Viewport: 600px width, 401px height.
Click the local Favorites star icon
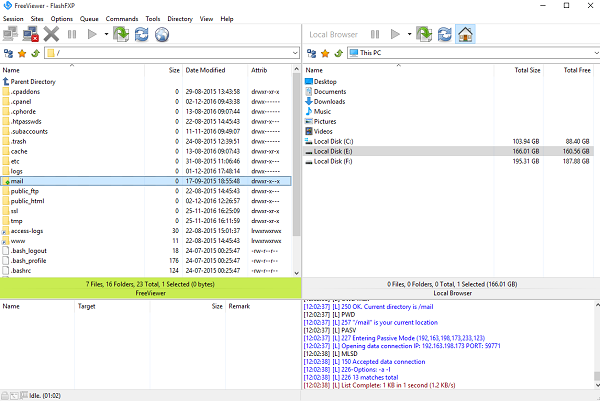[325, 53]
